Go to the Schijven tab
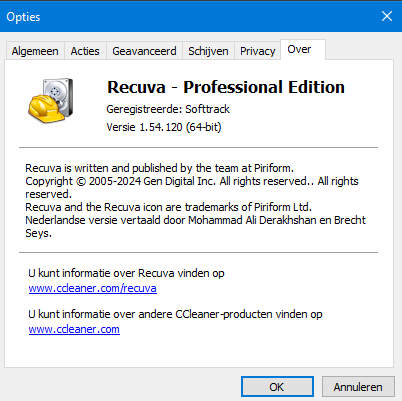This screenshot has width=402, height=401. tap(208, 51)
